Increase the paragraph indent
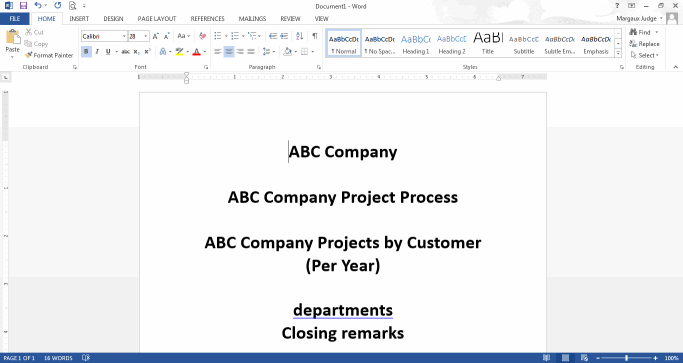Viewport: 683px width, 363px height. click(x=284, y=36)
